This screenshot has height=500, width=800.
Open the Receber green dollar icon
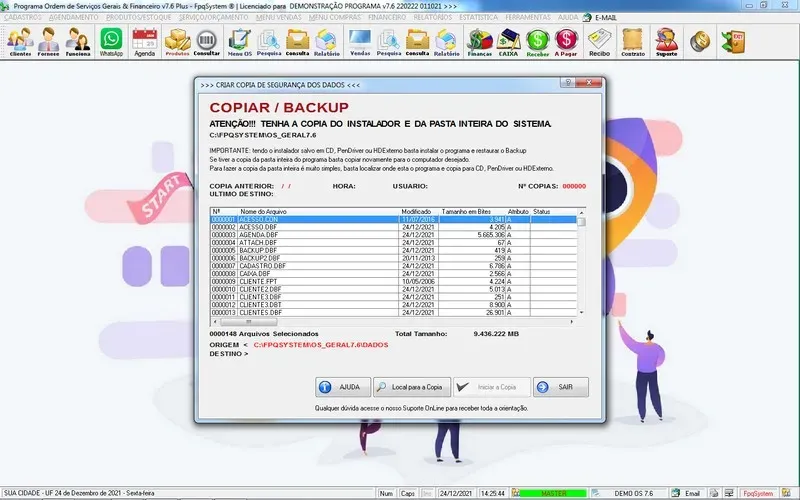[538, 42]
